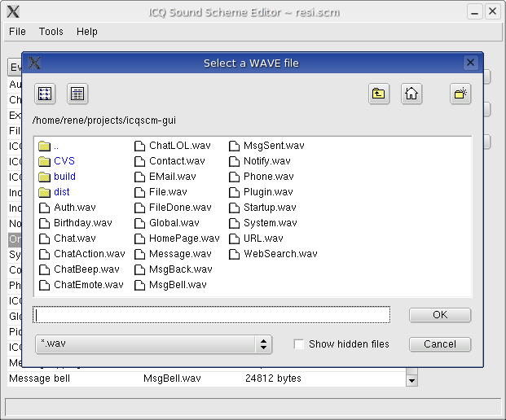Image resolution: width=506 pixels, height=420 pixels.
Task: Select FileDone.wav file
Action: [173, 208]
